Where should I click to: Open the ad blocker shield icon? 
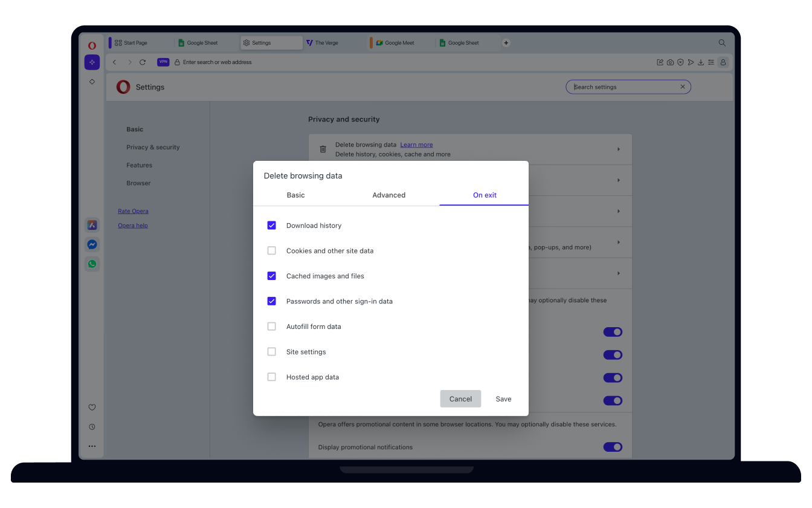pyautogui.click(x=680, y=62)
